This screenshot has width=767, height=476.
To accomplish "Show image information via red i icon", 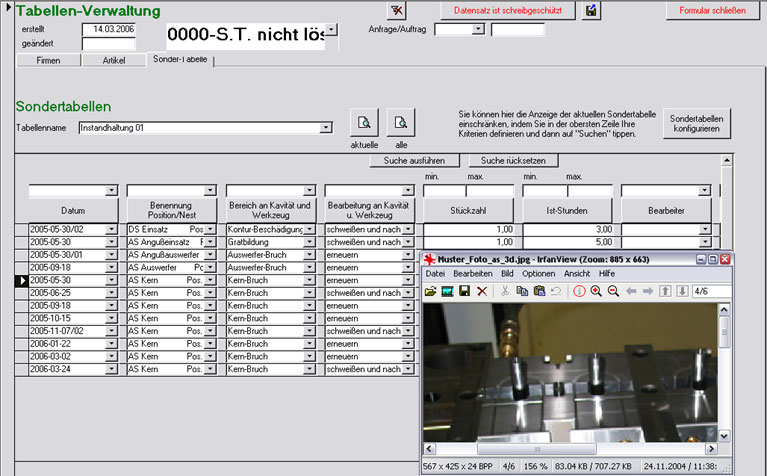I will [x=579, y=292].
